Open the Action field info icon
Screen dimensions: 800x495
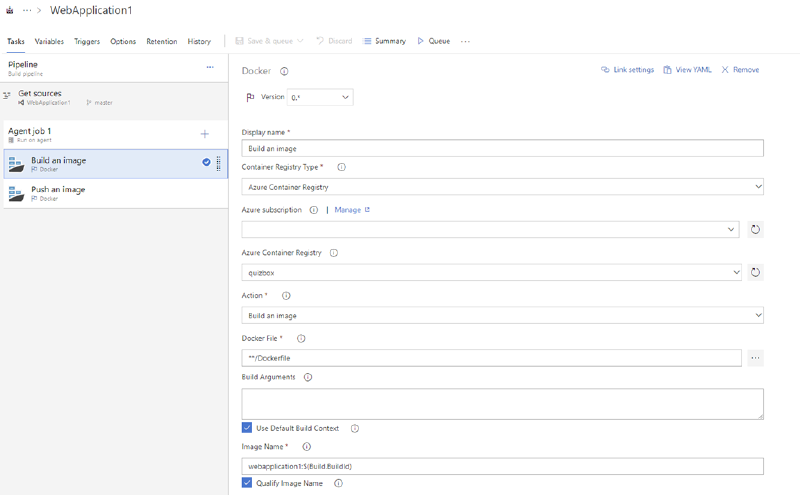[x=286, y=295]
